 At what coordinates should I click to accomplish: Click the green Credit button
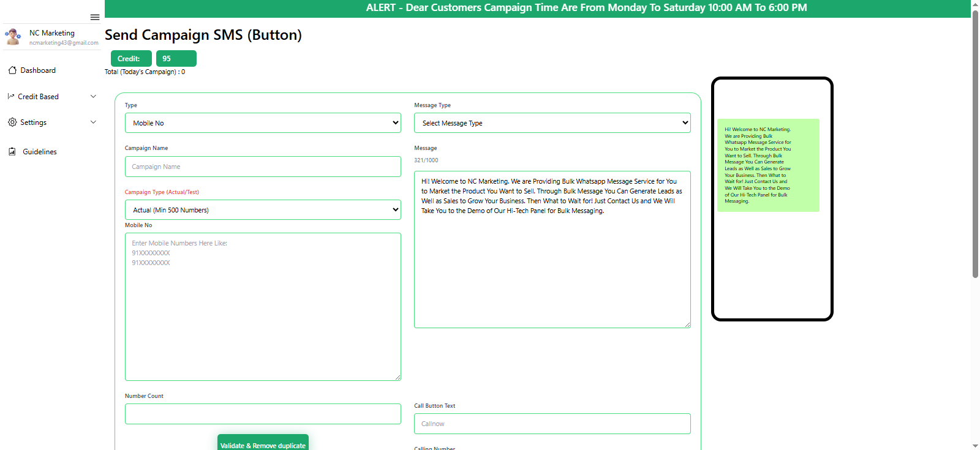point(131,59)
